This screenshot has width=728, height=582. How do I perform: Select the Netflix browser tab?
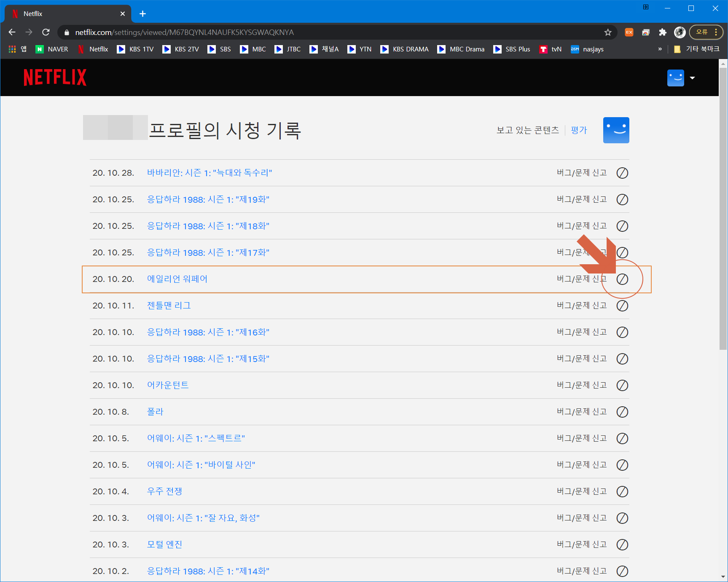coord(67,14)
